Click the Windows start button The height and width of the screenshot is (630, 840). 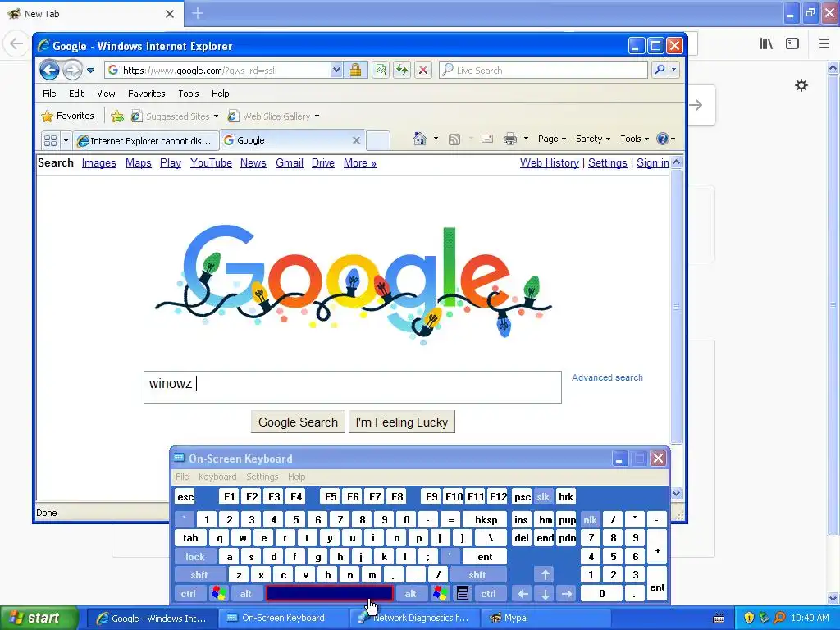coord(39,618)
